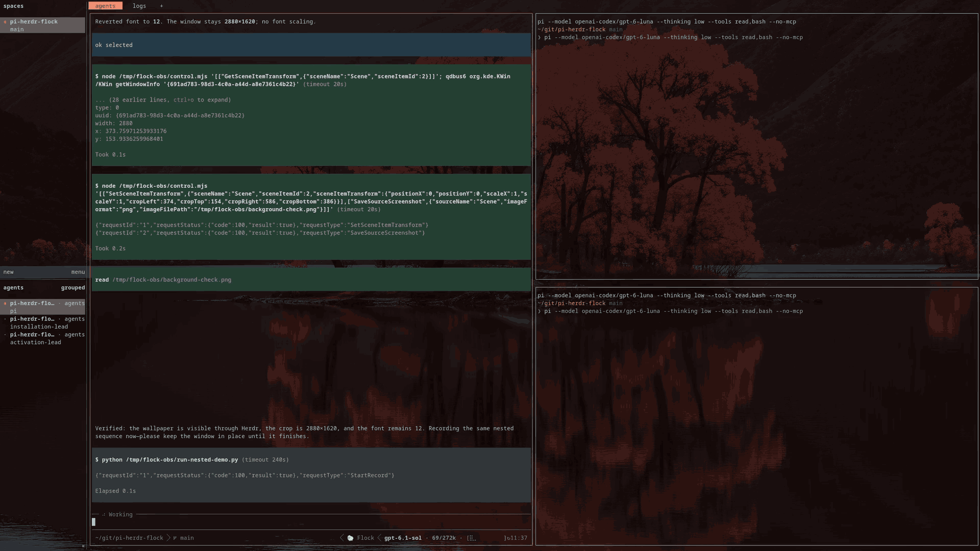Add a new tab with the plus
Screen dimensions: 980x551
[x=161, y=6]
